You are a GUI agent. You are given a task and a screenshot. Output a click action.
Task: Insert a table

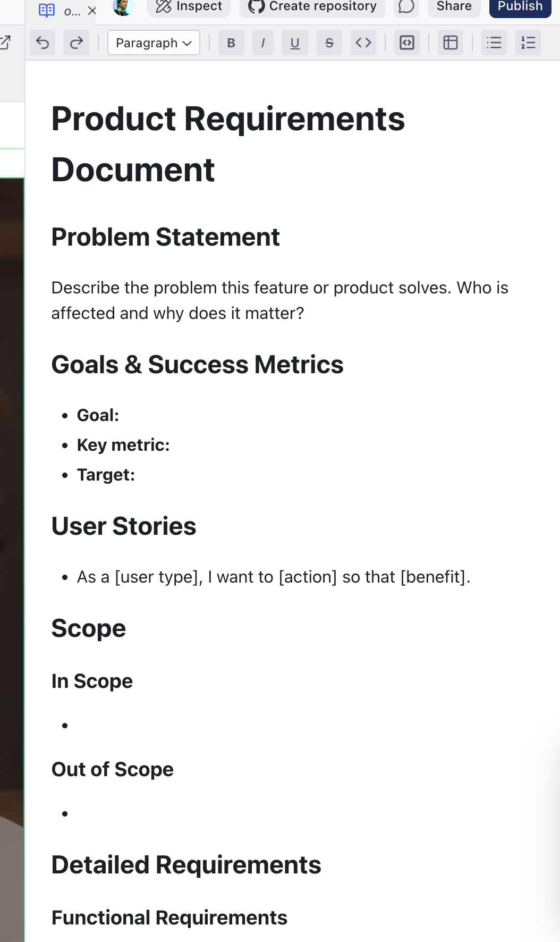tap(451, 43)
